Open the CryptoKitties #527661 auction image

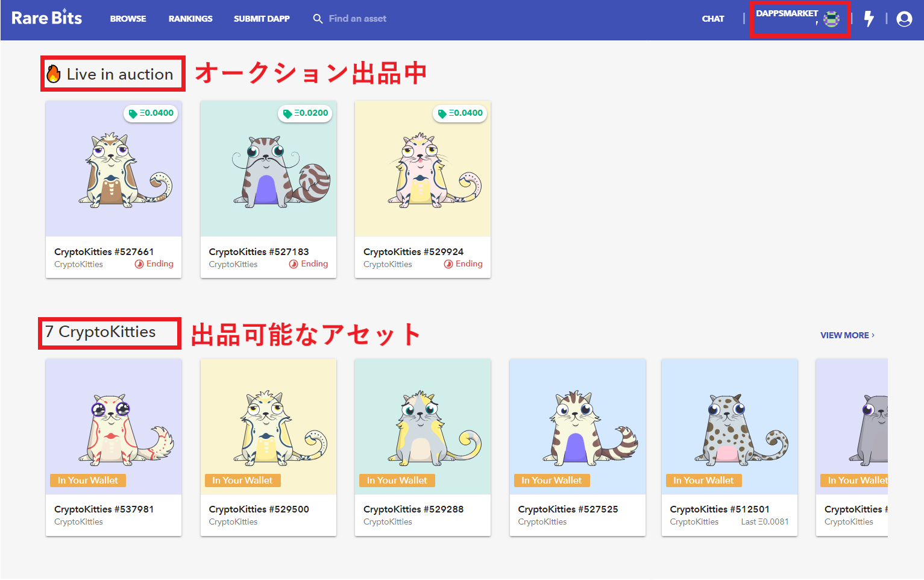click(x=113, y=169)
